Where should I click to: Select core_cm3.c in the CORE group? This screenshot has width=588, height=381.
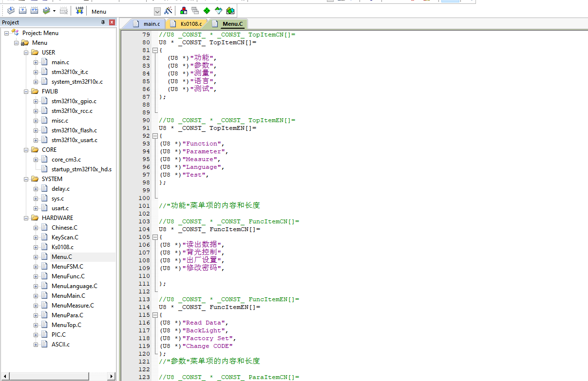click(66, 160)
